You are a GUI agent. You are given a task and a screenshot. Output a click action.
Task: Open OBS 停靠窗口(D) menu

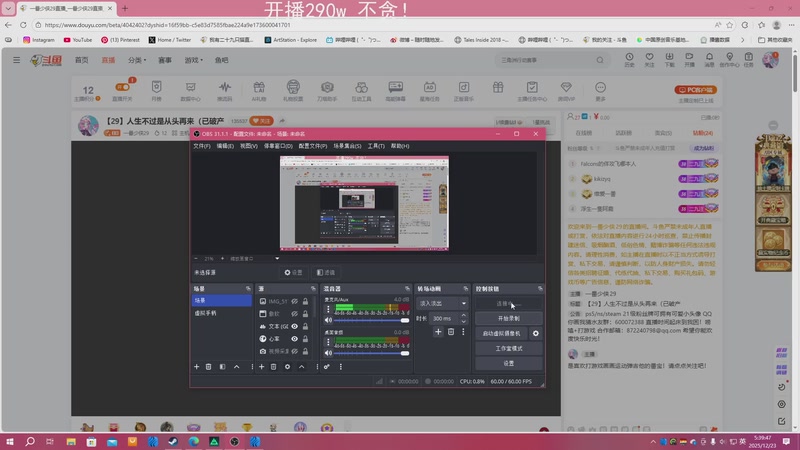point(278,146)
